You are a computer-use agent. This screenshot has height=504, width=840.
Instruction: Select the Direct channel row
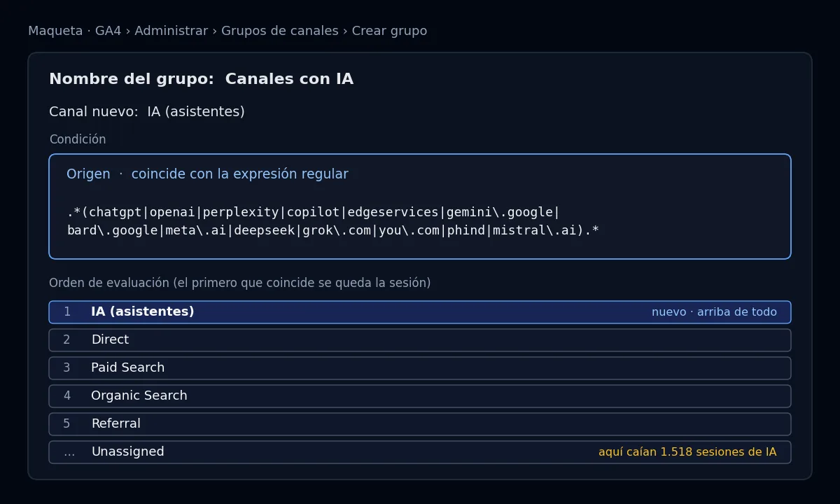tap(420, 340)
